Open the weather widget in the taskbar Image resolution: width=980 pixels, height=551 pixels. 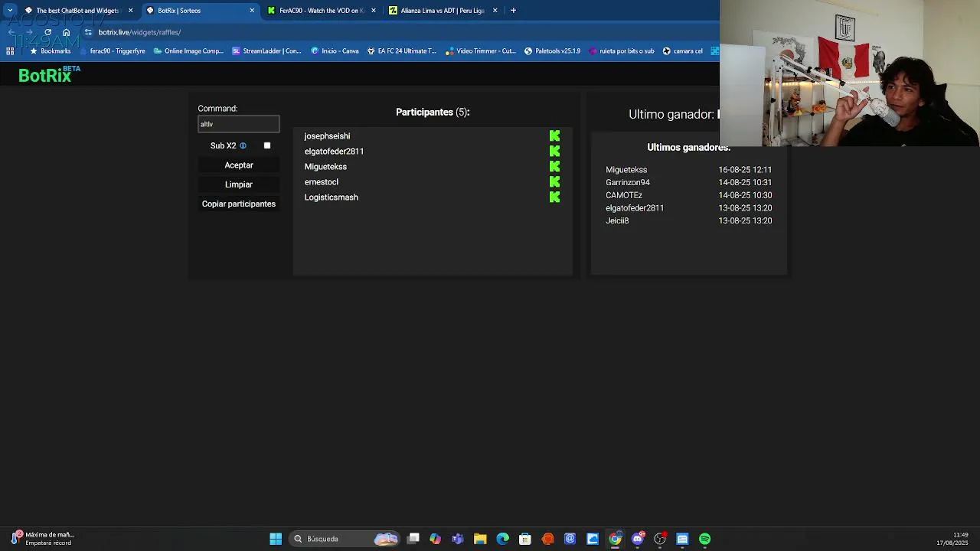click(x=43, y=539)
